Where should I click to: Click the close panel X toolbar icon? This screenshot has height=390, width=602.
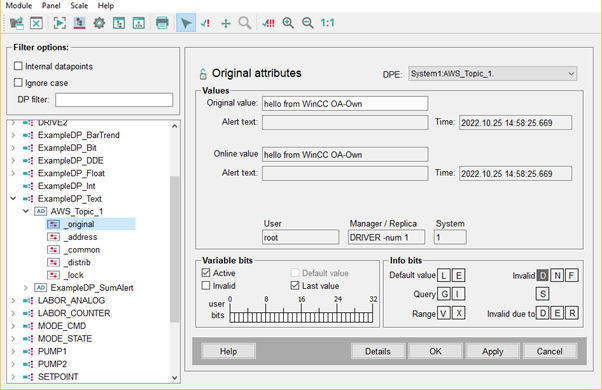[x=36, y=23]
